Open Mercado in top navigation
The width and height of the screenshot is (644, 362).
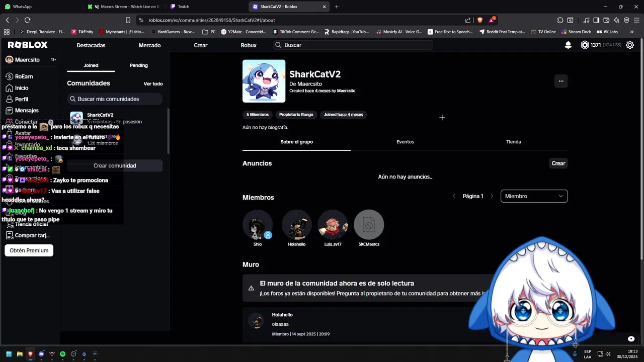pos(150,45)
